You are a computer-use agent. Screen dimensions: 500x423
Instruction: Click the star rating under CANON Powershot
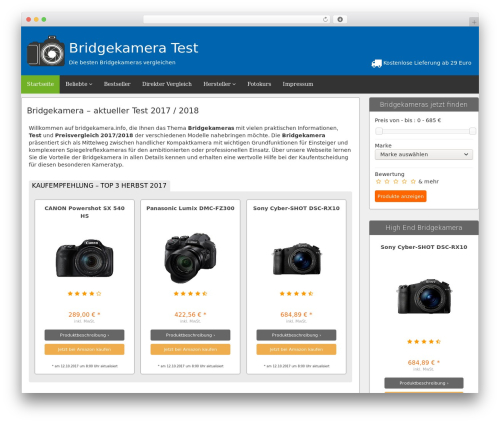(84, 294)
